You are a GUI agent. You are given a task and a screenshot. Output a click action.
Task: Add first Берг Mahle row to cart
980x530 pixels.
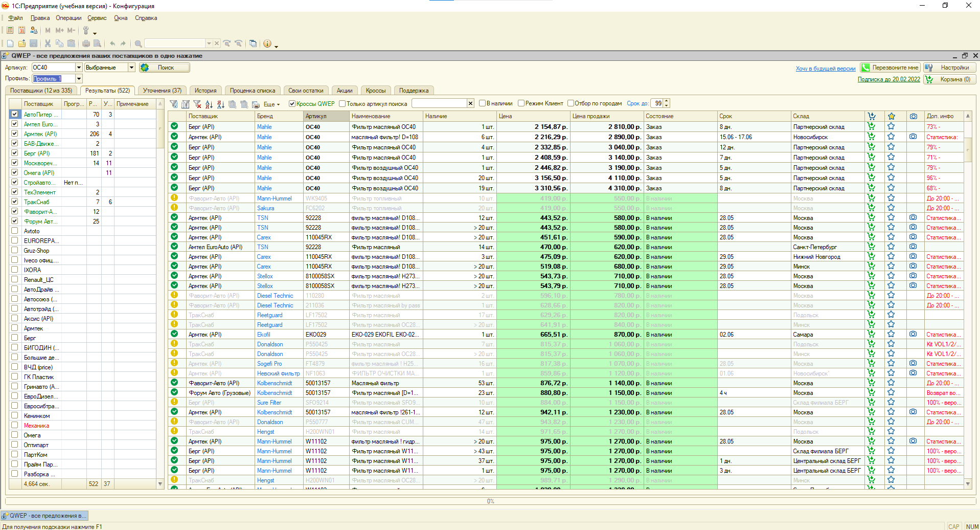(x=872, y=126)
